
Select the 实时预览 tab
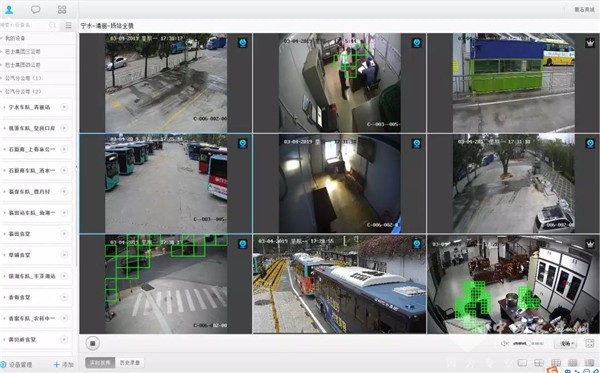point(100,363)
